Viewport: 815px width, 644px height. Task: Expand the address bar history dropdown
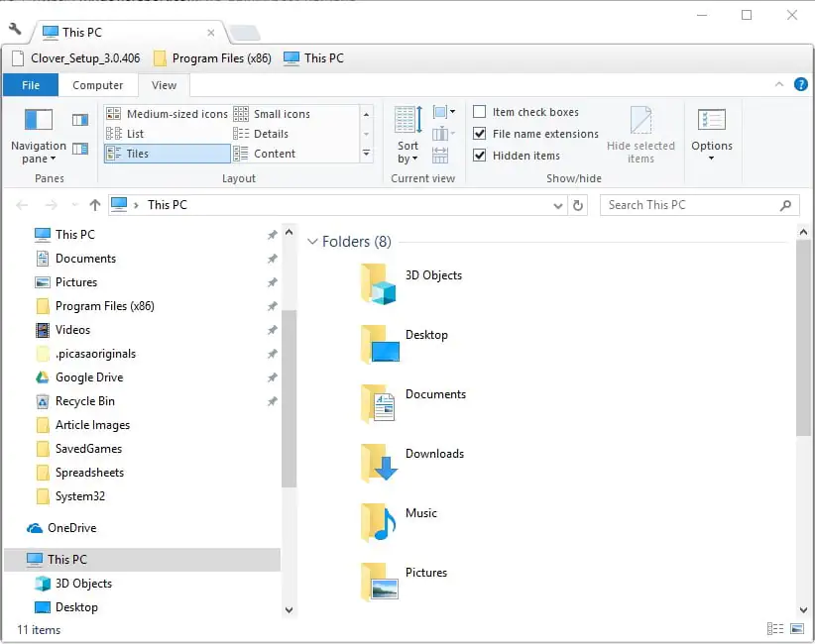click(557, 205)
